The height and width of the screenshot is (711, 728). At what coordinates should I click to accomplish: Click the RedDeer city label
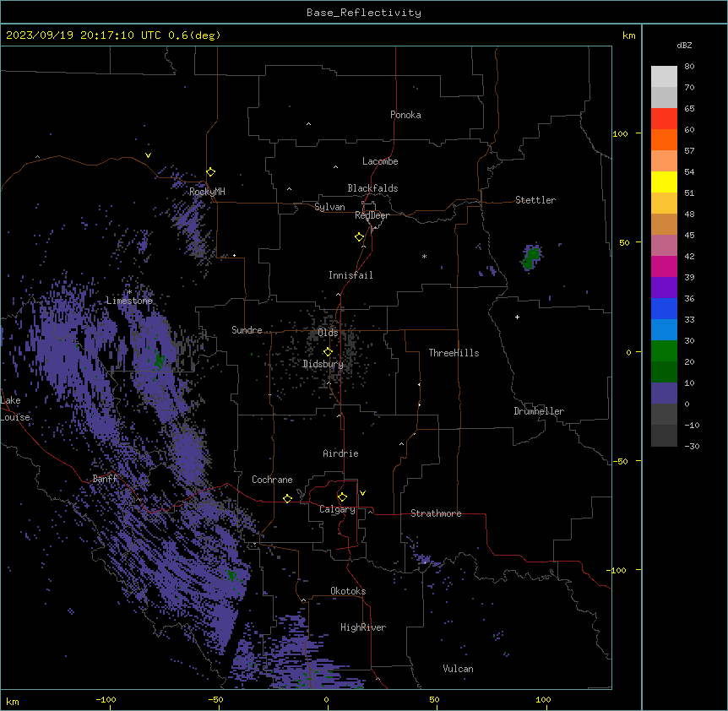tap(372, 215)
